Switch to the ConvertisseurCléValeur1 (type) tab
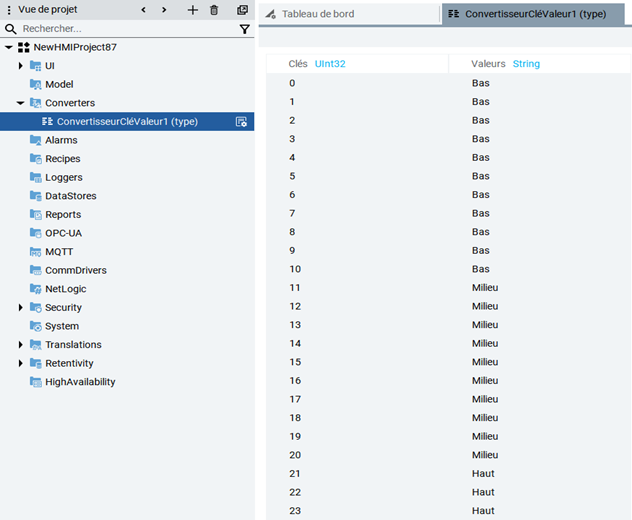This screenshot has height=520, width=632. 533,14
